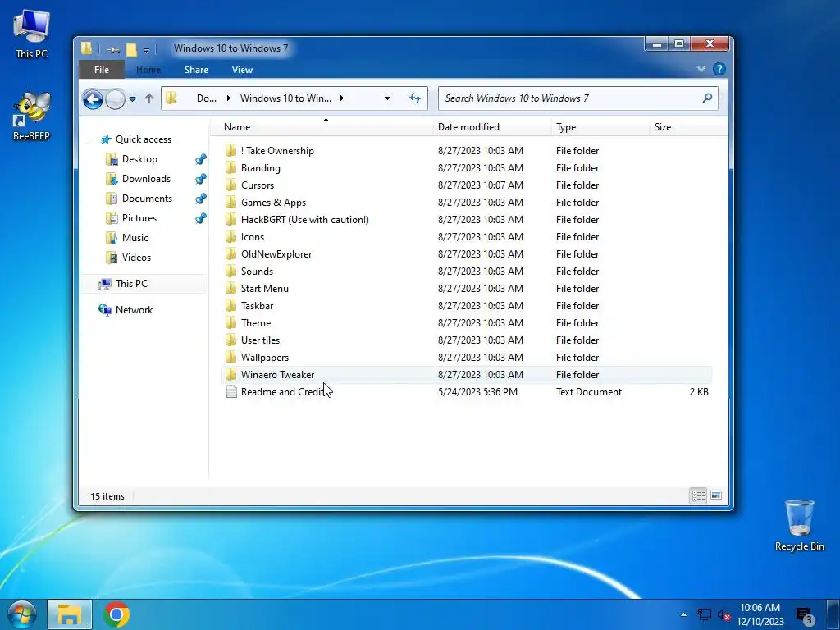Open Pictures in navigation pane
Screen dimensions: 840x630
click(139, 218)
